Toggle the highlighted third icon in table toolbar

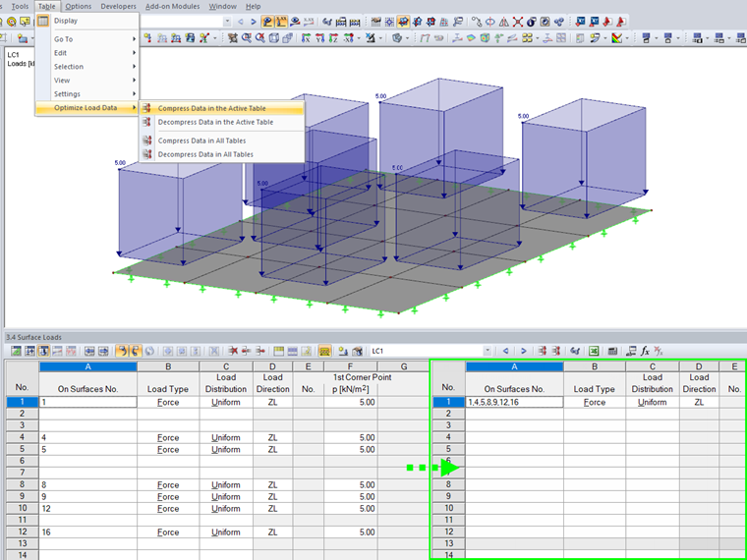[x=43, y=351]
